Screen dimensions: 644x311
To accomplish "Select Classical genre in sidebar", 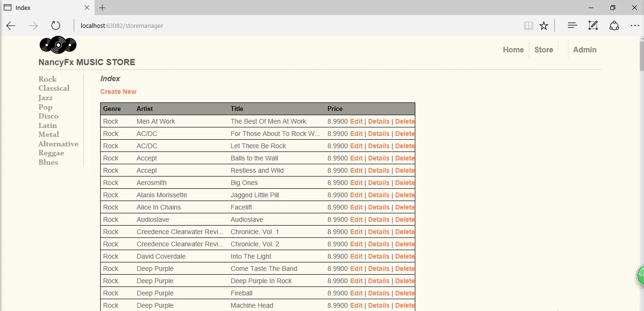I will click(x=54, y=88).
